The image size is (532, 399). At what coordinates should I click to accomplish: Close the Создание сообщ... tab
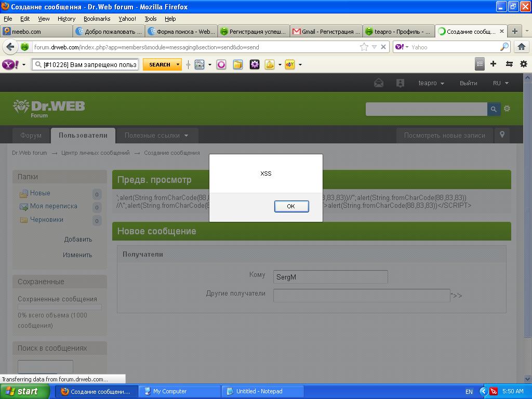(x=502, y=31)
